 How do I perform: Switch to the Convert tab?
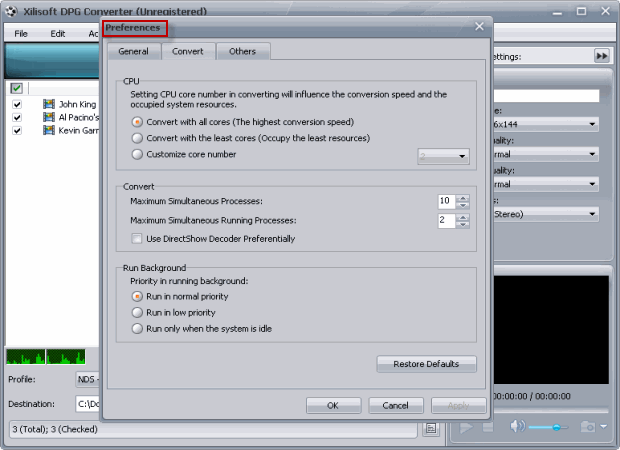(188, 51)
